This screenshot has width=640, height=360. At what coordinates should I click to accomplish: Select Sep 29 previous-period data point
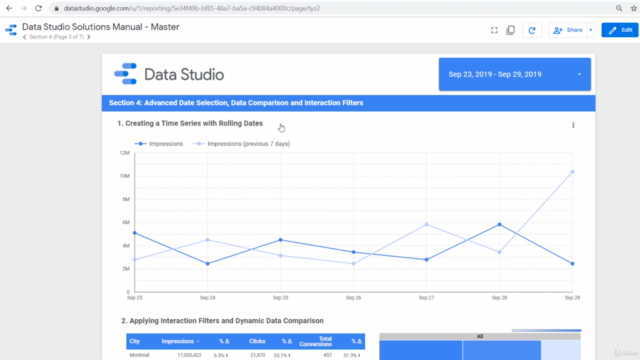coord(572,172)
